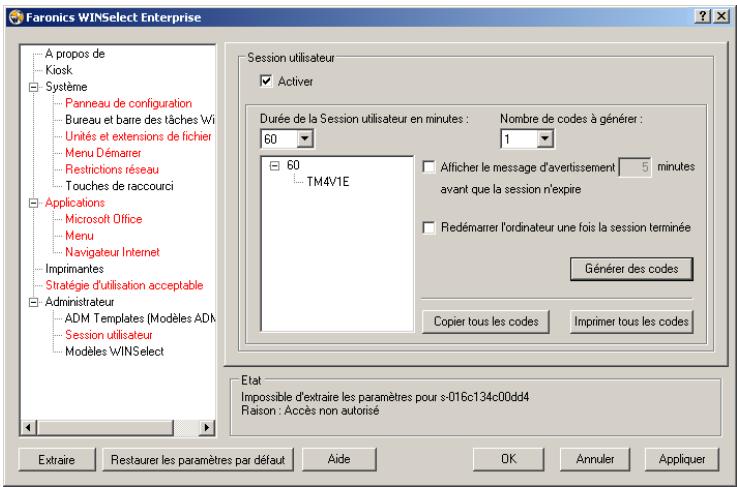Image resolution: width=737 pixels, height=487 pixels.
Task: Select the Applications tree label
Action: coord(75,203)
